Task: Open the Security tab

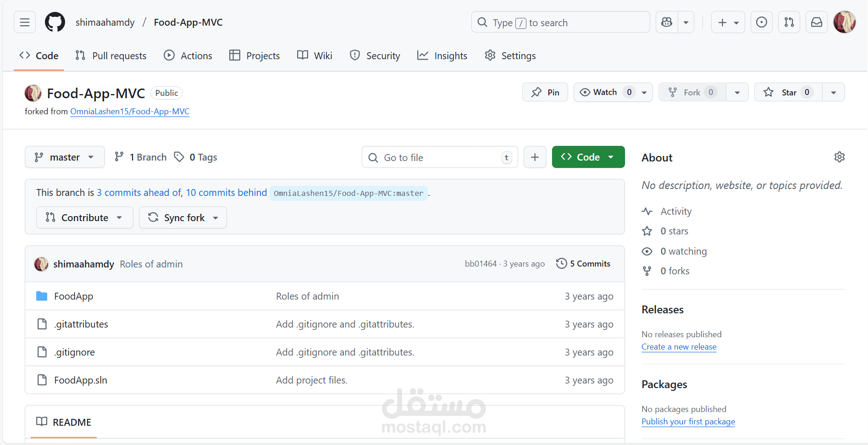Action: point(375,56)
